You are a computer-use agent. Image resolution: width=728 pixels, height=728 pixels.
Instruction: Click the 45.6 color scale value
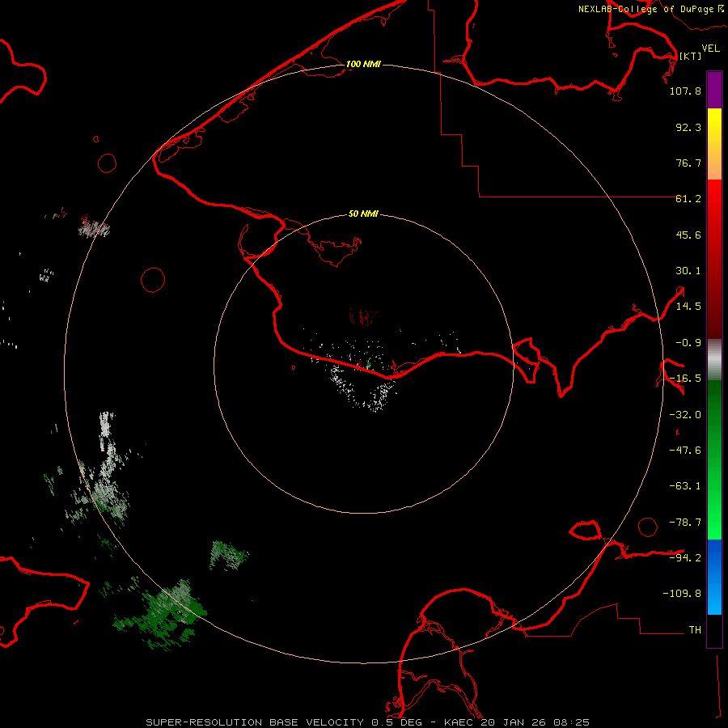(688, 235)
